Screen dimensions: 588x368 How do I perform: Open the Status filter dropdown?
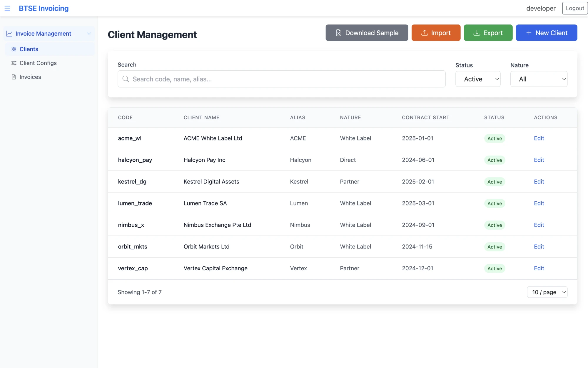(478, 79)
